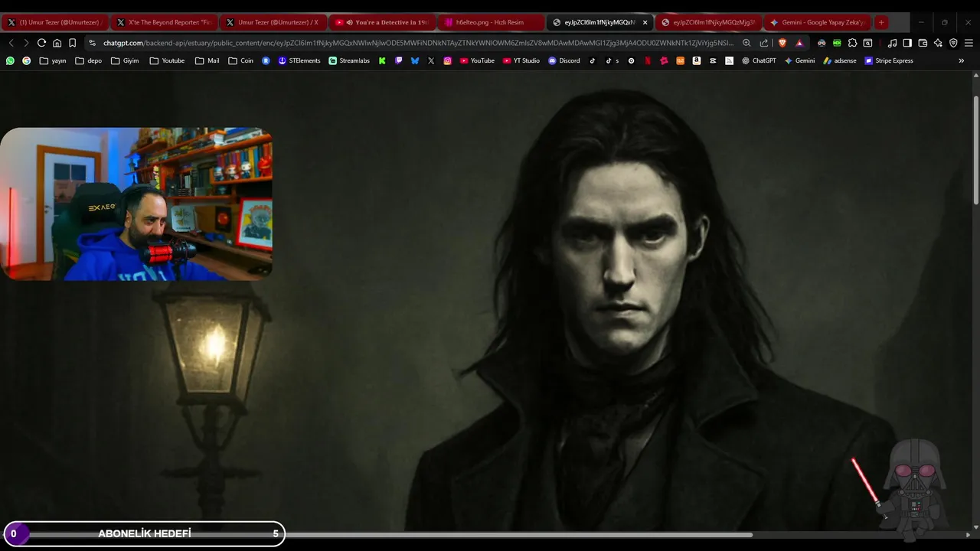The height and width of the screenshot is (551, 980).
Task: Open the Amazon bookmark icon
Action: pos(696,60)
